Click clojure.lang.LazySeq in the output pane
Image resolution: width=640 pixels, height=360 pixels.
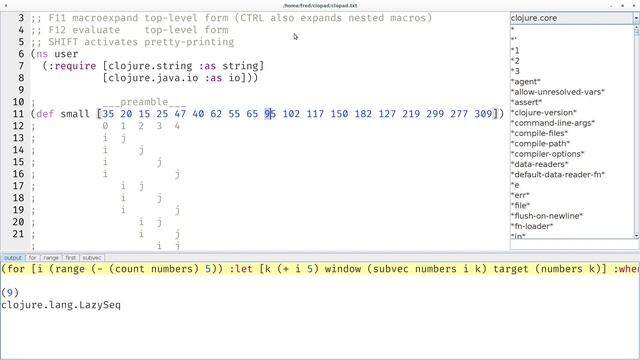(x=61, y=305)
